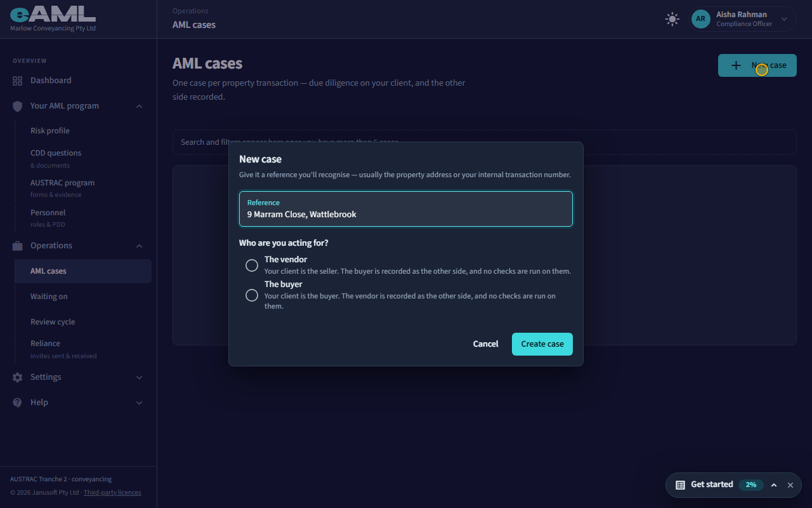
Task: Click the Operations breadcrumb
Action: (x=190, y=11)
